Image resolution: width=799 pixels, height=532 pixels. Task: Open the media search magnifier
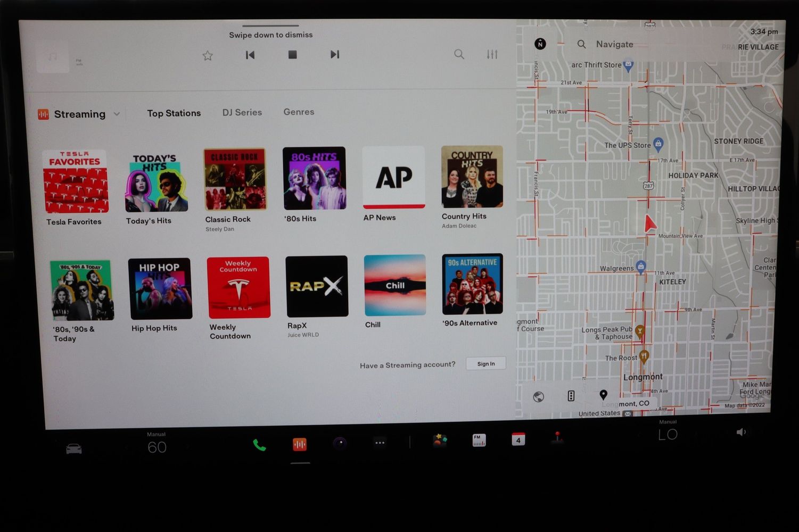(459, 54)
